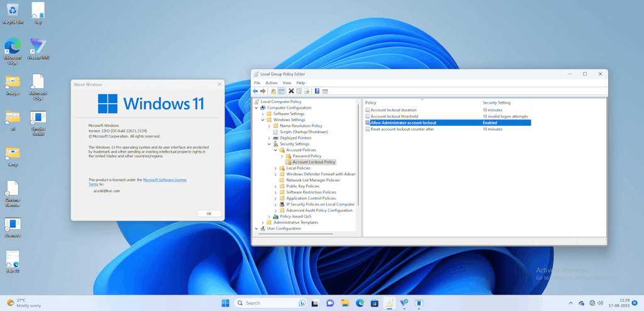Collapse the Account Policies tree node arrow
Image resolution: width=644 pixels, height=311 pixels.
275,150
